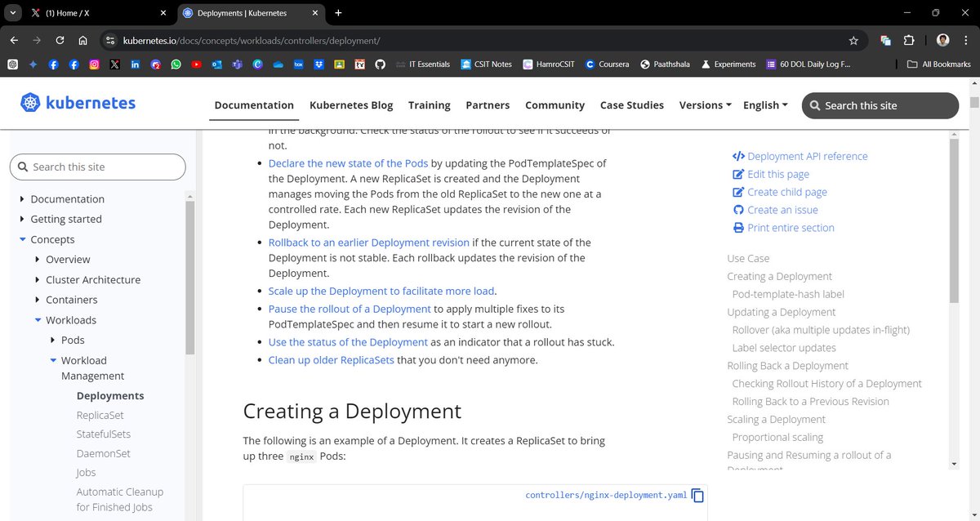Open the Community nav item
Viewport: 980px width, 521px height.
[x=555, y=105]
